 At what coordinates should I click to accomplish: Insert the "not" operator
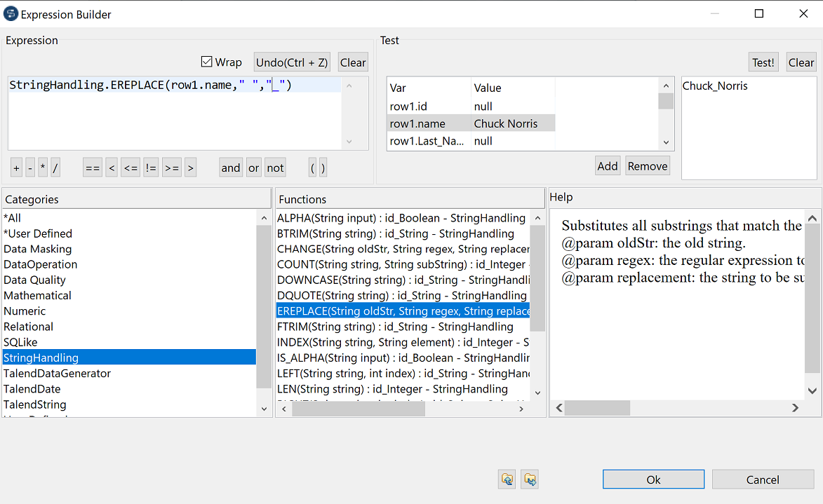pos(275,167)
